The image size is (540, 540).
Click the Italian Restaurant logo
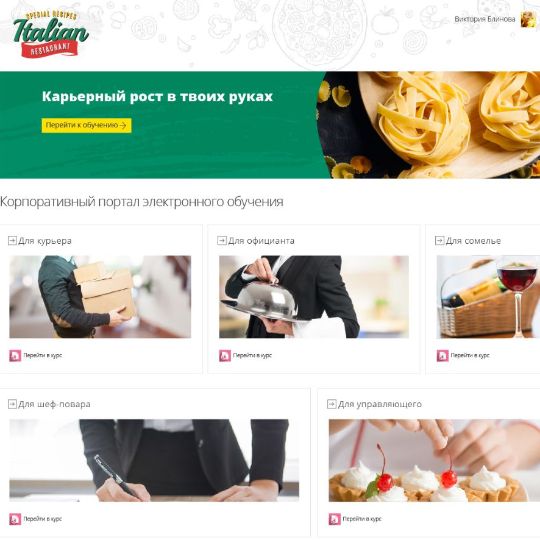[x=51, y=34]
